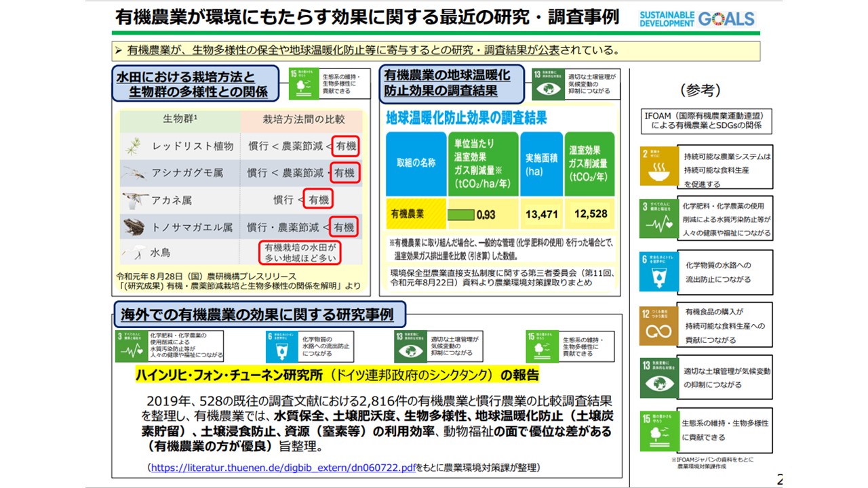The image size is (868, 488).
Task: Select the dragonfly image in アカネ属 row
Action: [135, 200]
